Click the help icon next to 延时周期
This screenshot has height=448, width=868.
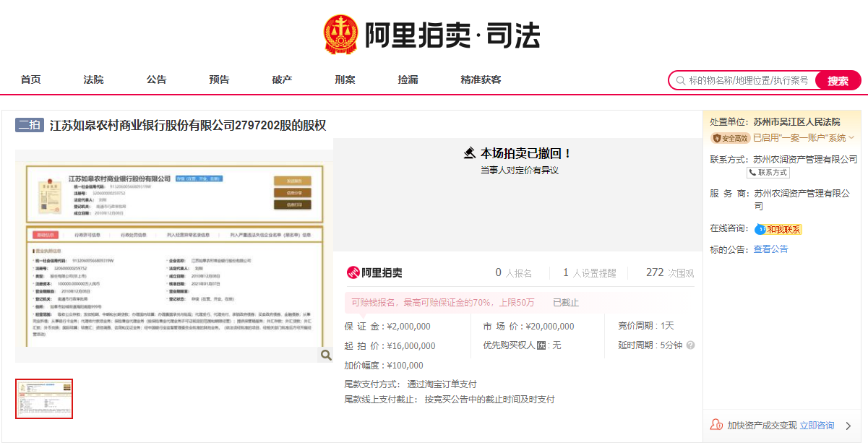tap(690, 345)
